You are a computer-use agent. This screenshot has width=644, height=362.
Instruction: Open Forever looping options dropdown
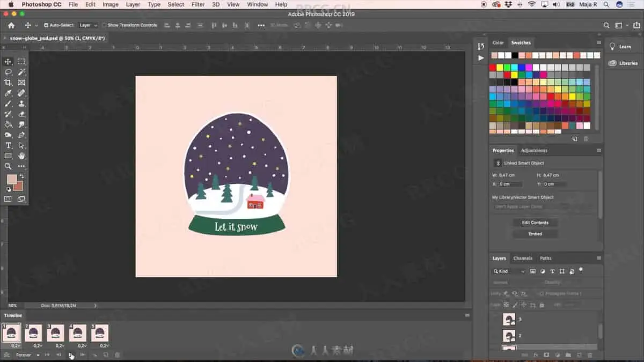coord(27,355)
